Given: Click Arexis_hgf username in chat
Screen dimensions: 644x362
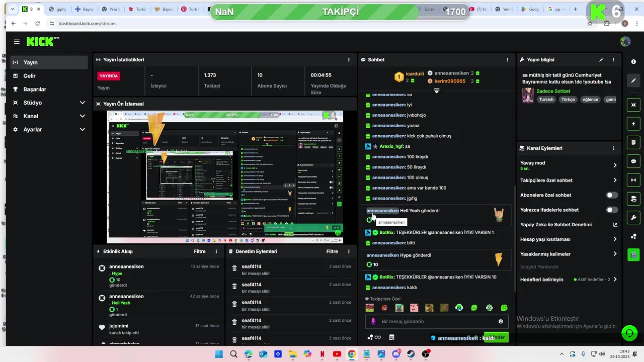Looking at the screenshot, I should click(x=391, y=146).
